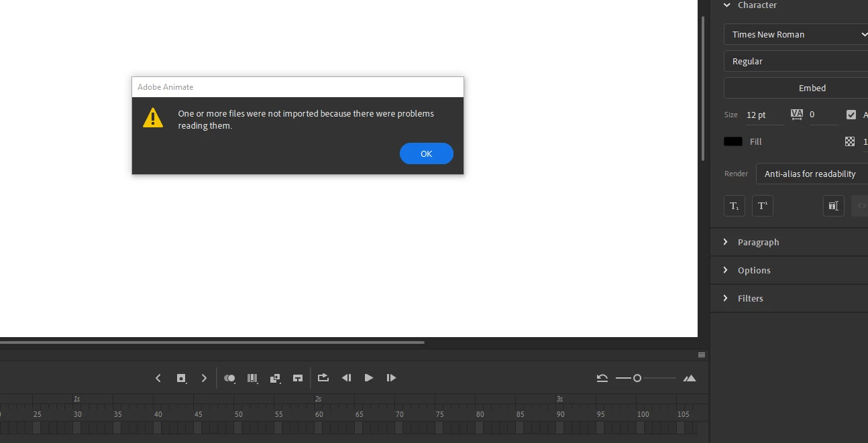Step forward one frame
This screenshot has height=443, width=868.
391,378
